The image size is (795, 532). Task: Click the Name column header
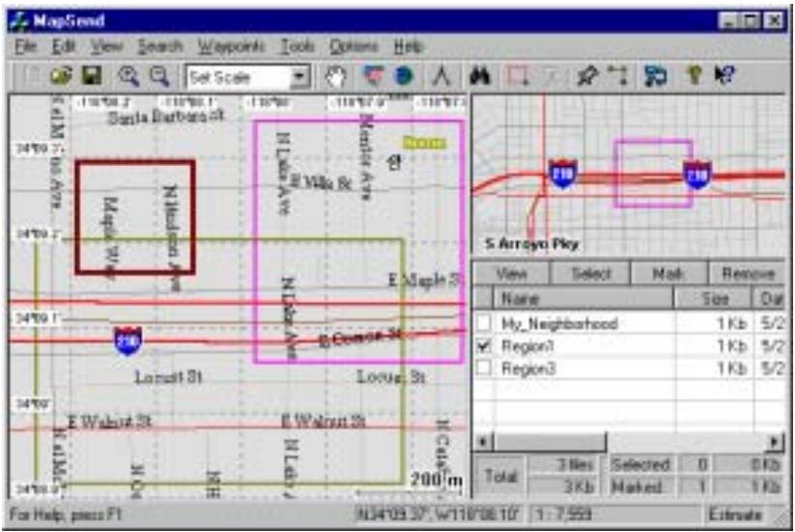[583, 298]
